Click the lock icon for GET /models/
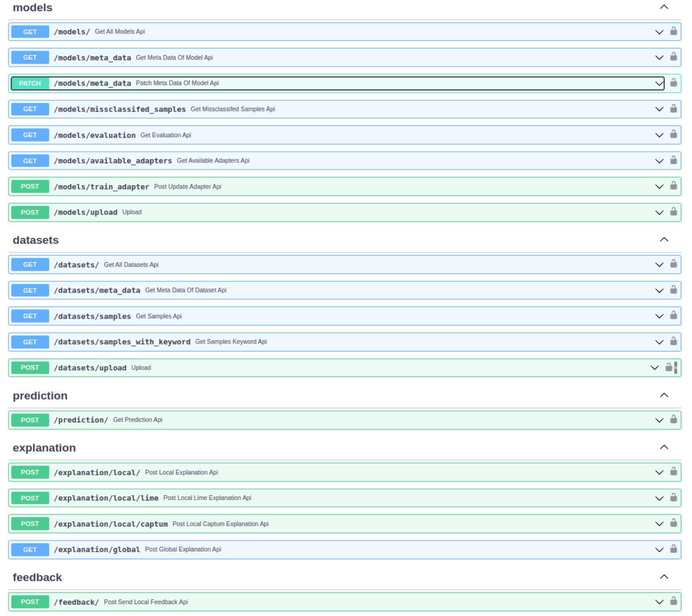 [673, 31]
